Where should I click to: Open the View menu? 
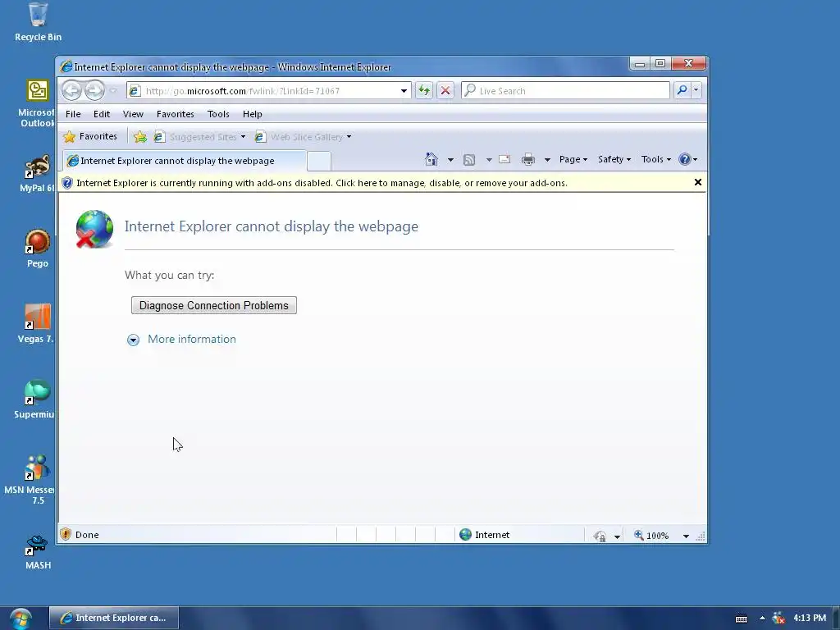(133, 114)
